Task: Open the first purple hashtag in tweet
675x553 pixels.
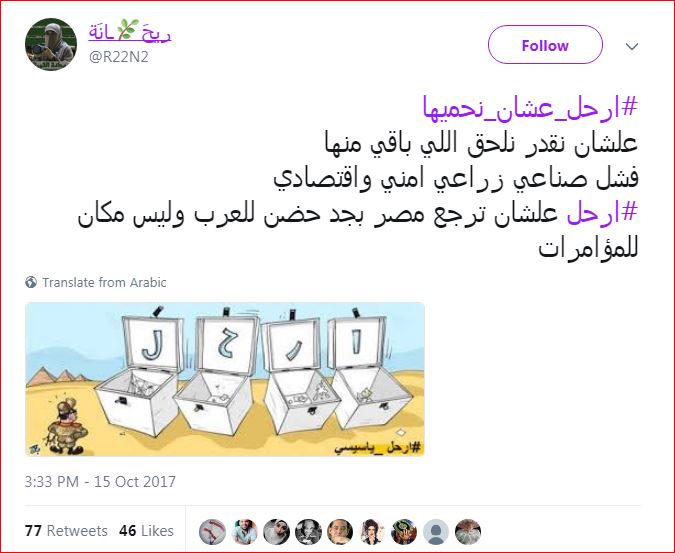Action: tap(530, 108)
